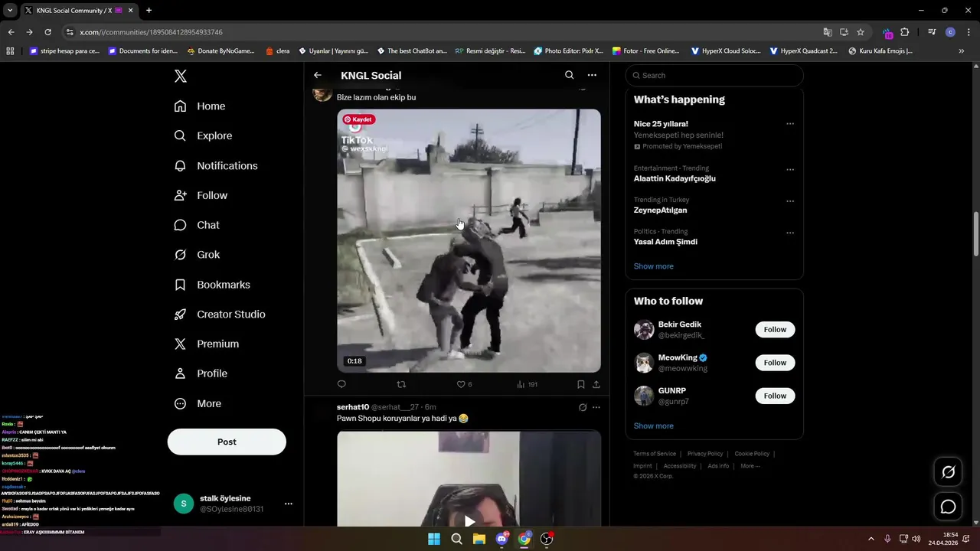Show hidden system tray icons
980x551 pixels.
[871, 539]
